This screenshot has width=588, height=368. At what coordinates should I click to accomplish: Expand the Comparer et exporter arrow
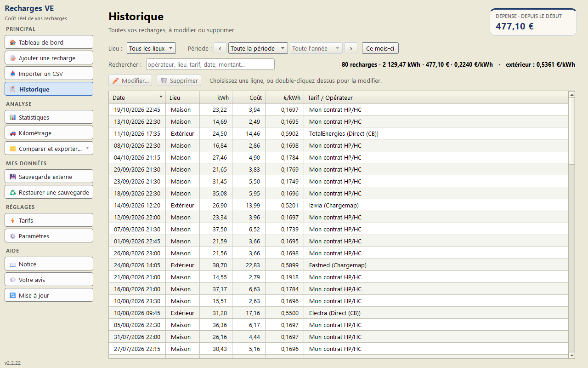[87, 148]
